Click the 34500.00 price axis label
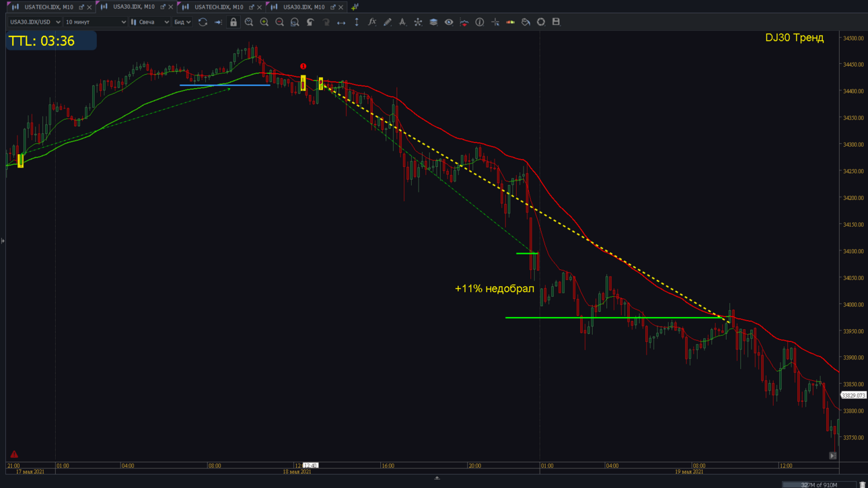The width and height of the screenshot is (868, 488). tap(854, 38)
